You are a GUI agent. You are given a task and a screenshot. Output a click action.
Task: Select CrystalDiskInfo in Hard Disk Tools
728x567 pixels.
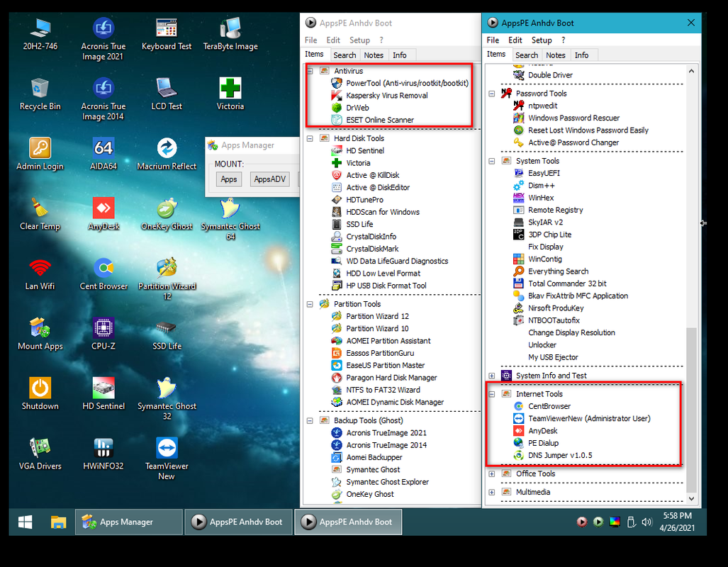[371, 237]
